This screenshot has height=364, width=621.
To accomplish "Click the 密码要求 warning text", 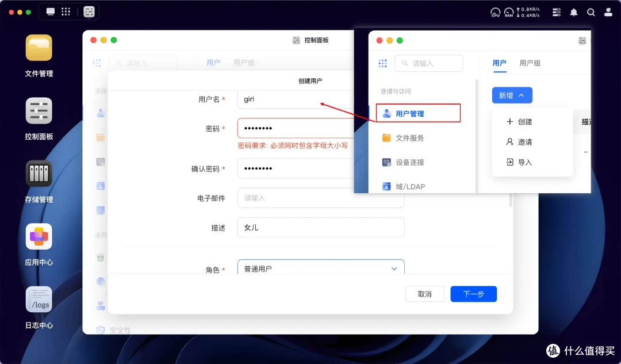I will click(293, 145).
